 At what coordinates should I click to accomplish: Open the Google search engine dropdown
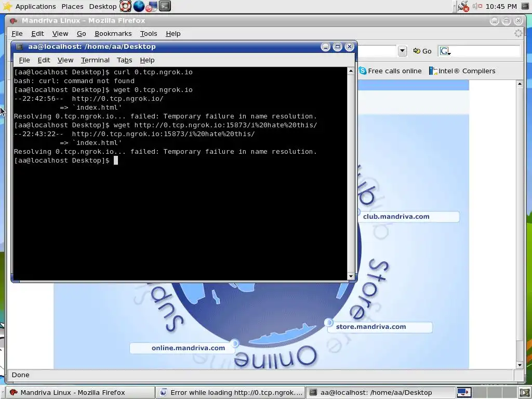pyautogui.click(x=445, y=51)
